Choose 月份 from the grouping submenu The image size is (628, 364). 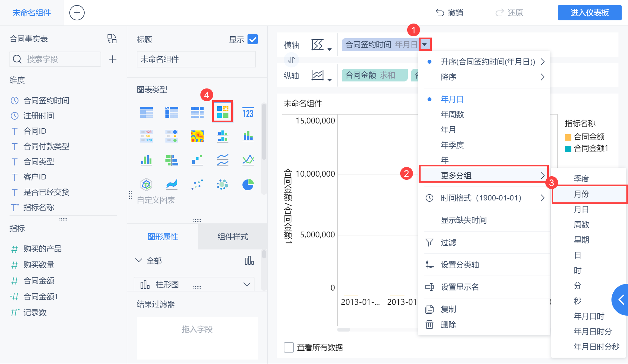pos(582,194)
